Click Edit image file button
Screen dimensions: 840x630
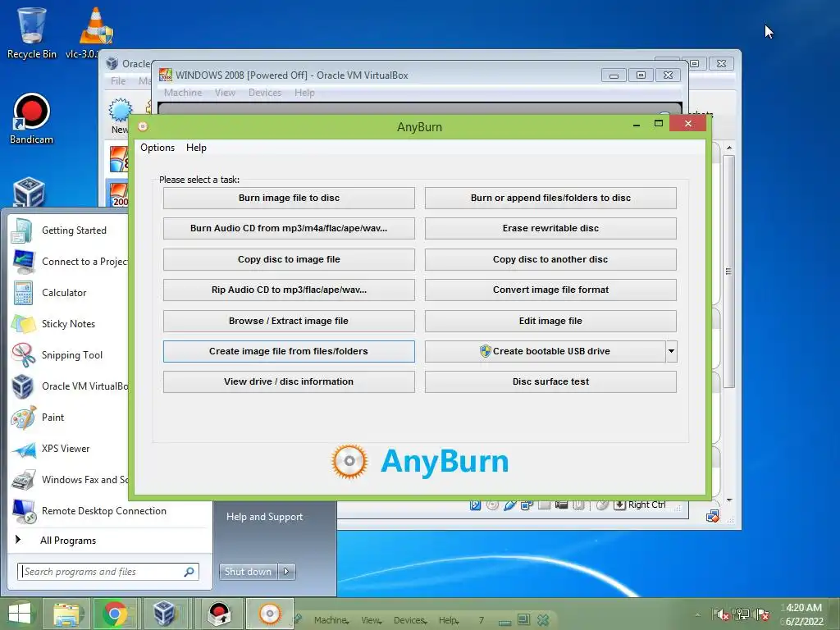550,321
